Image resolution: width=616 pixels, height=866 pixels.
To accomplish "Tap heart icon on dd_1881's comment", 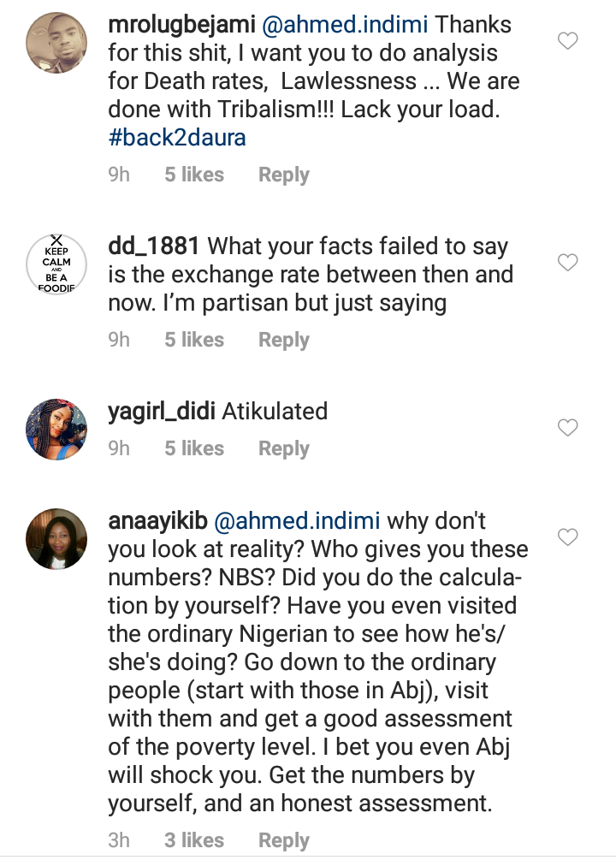I will click(567, 263).
